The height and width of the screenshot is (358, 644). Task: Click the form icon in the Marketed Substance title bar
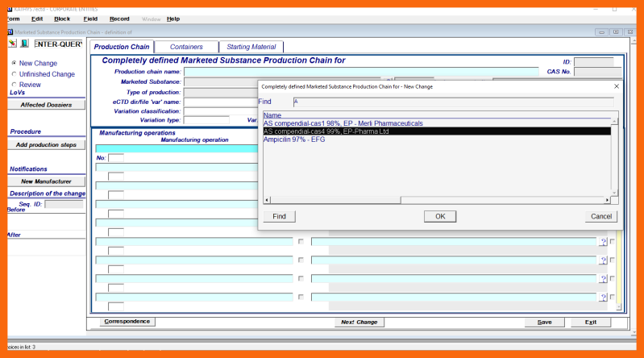pyautogui.click(x=10, y=32)
